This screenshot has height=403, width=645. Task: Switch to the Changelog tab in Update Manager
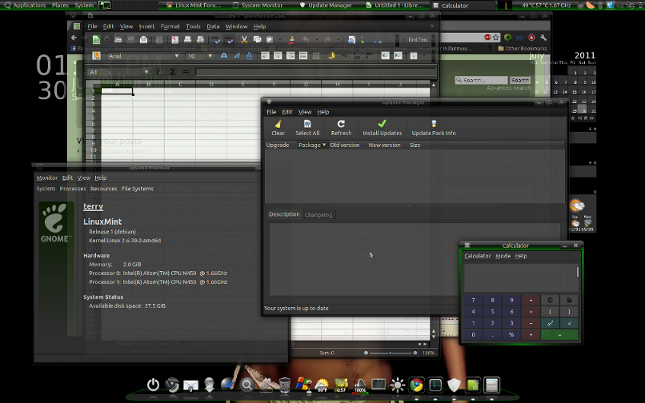tap(318, 215)
